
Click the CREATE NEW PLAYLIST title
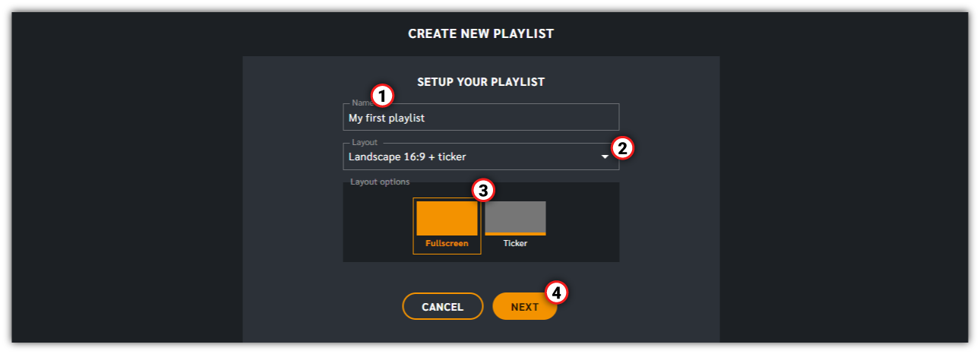(x=481, y=33)
